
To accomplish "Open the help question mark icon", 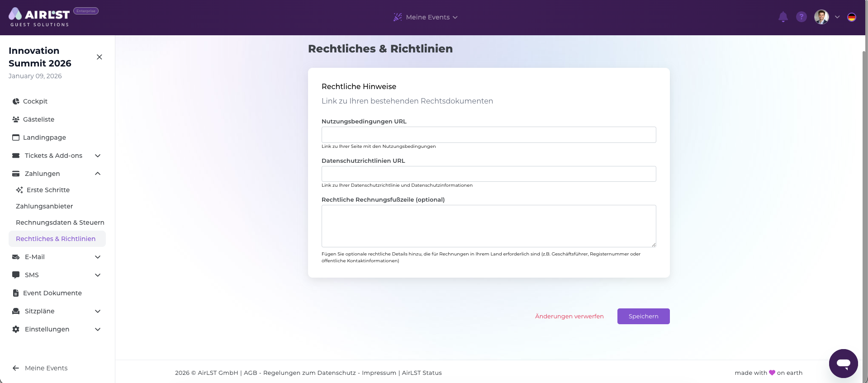I will click(x=801, y=17).
